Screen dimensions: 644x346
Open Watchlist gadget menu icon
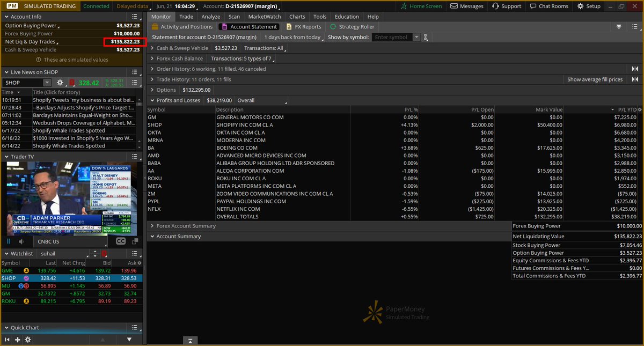(135, 253)
